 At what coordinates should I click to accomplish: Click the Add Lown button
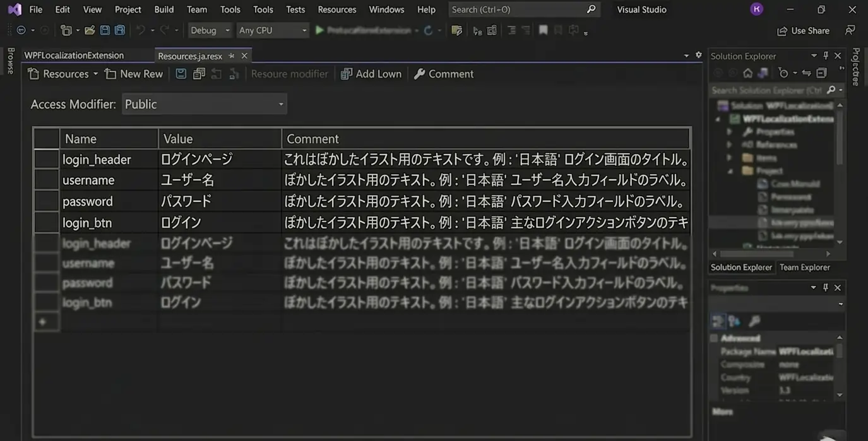[371, 74]
